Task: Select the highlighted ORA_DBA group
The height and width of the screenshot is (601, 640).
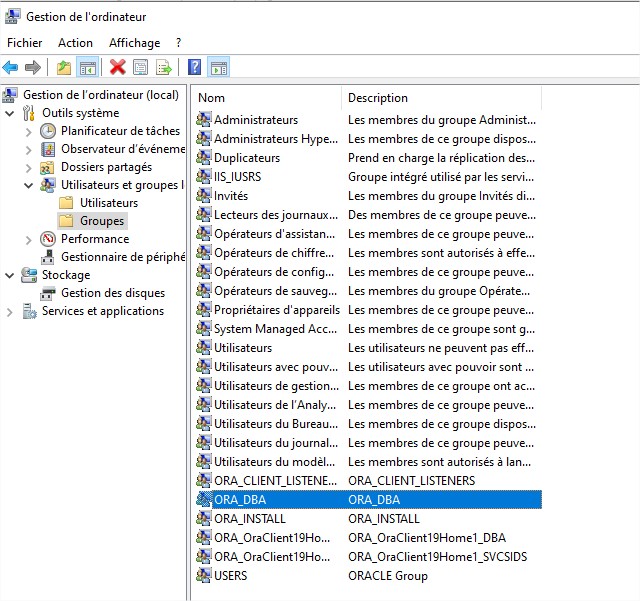Action: tap(368, 499)
